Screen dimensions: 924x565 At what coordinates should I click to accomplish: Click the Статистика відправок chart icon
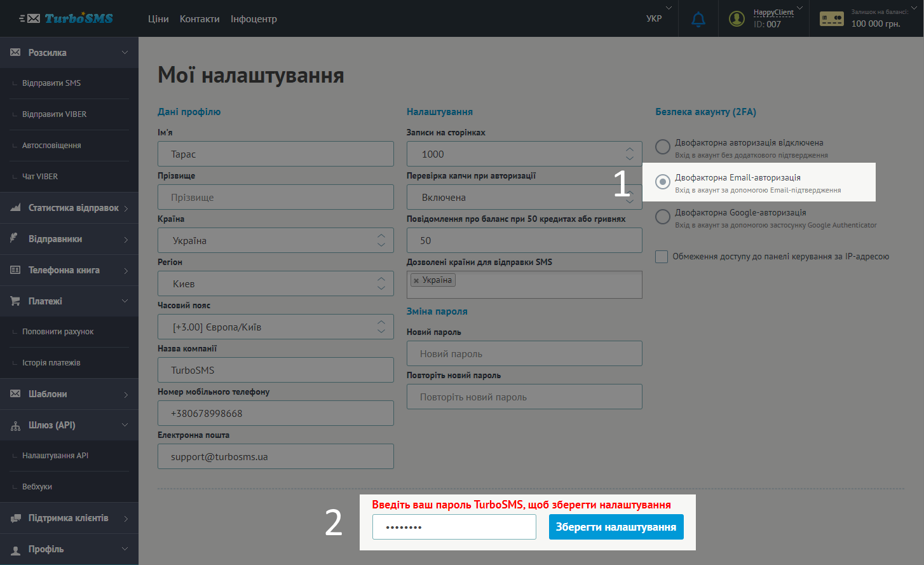click(15, 208)
